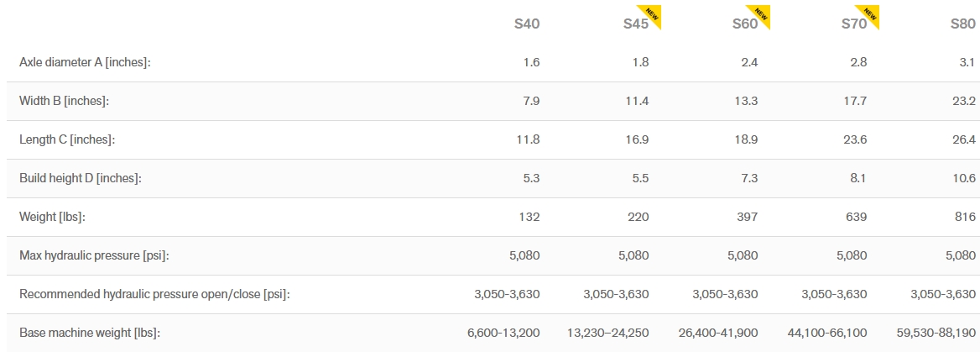The image size is (980, 352).
Task: Click the 'Length C [inches]' row label
Action: [67, 139]
